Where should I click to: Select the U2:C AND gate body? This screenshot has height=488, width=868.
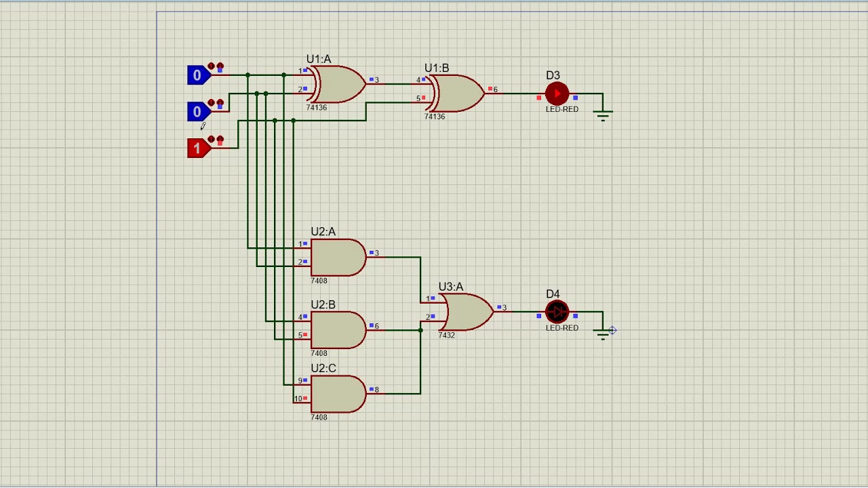[x=338, y=394]
